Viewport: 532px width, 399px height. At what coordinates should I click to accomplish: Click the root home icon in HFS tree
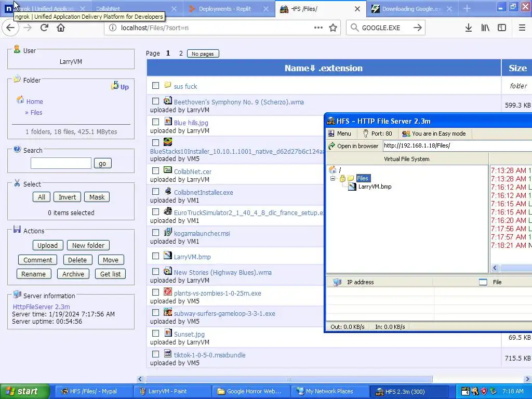(332, 170)
